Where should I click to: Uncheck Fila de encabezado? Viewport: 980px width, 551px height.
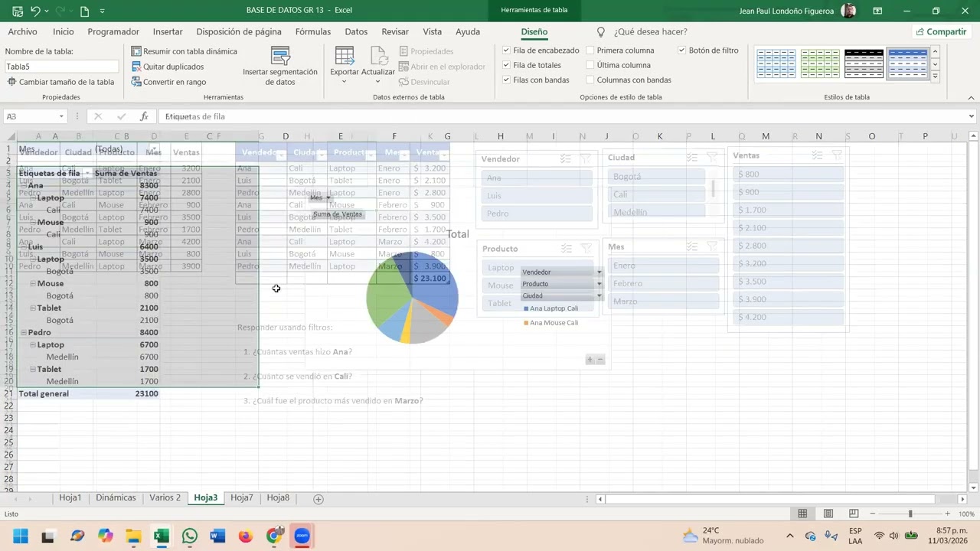[x=506, y=51]
